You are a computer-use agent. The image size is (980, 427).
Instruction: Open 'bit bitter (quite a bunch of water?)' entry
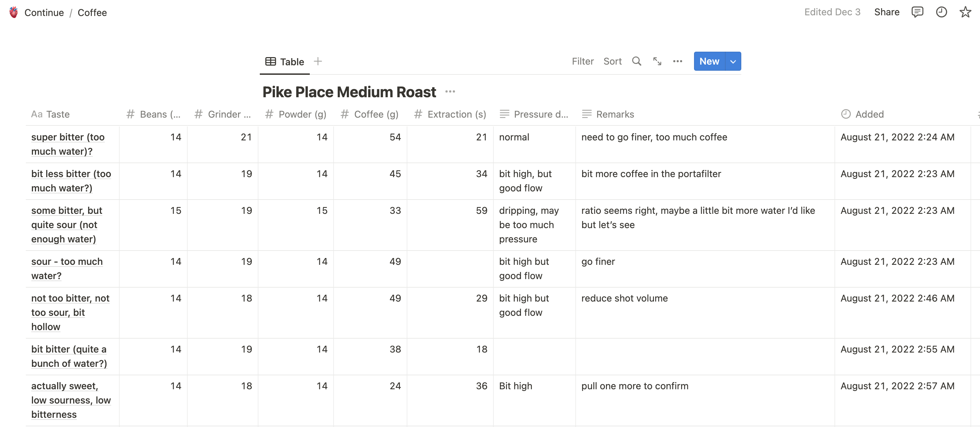69,356
